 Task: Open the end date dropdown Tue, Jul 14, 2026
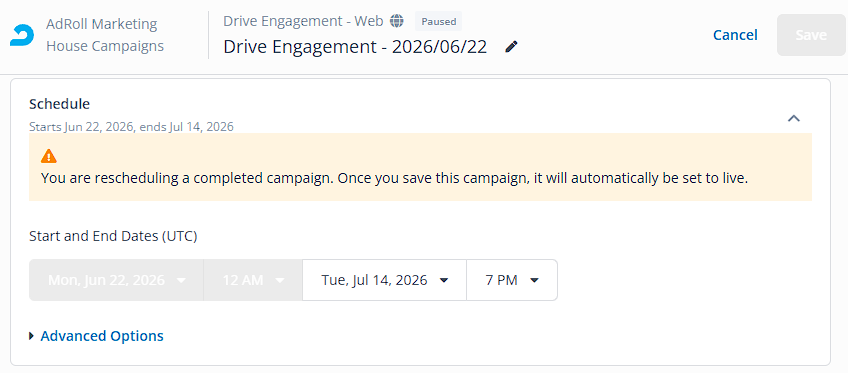coord(385,280)
